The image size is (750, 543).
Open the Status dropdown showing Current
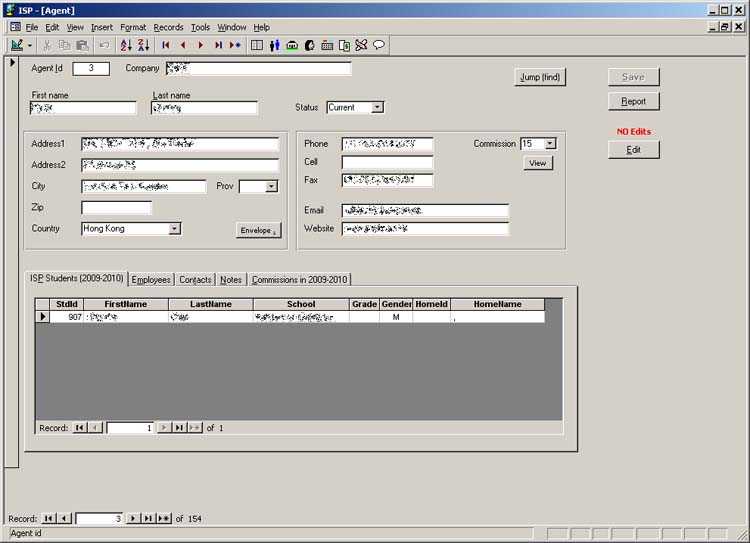coord(377,107)
